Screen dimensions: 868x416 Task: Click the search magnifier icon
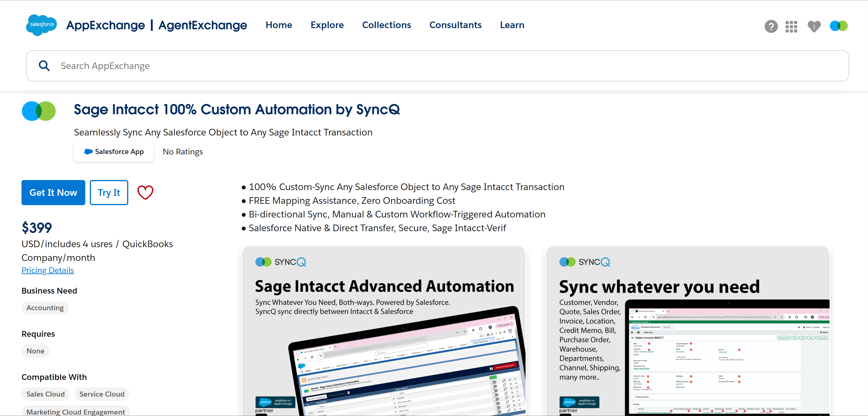click(x=44, y=66)
